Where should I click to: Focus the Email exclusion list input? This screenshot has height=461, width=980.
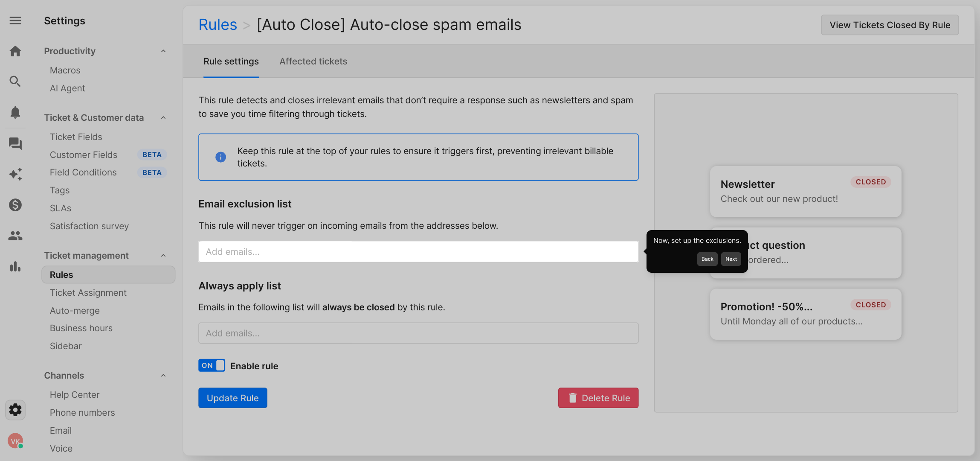[418, 252]
